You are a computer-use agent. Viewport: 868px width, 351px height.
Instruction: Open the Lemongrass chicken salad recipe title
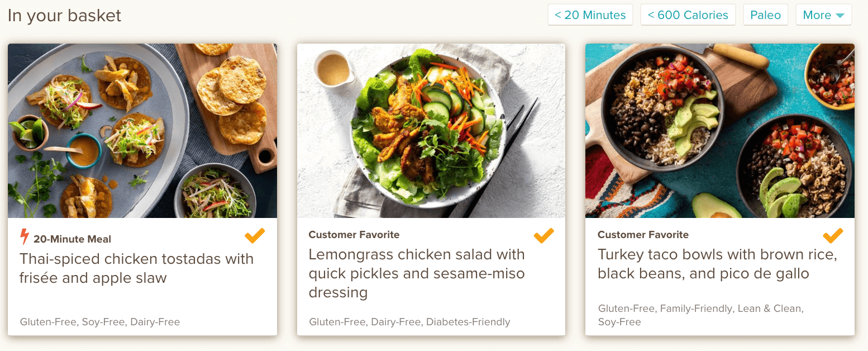click(x=417, y=273)
